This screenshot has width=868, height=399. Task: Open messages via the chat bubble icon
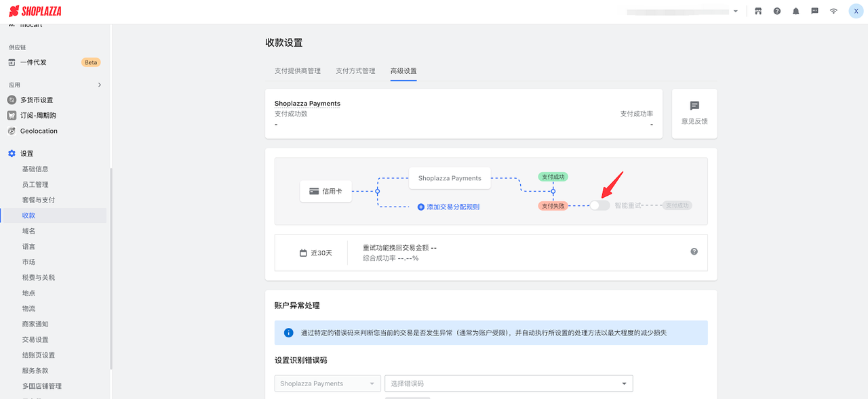click(814, 11)
